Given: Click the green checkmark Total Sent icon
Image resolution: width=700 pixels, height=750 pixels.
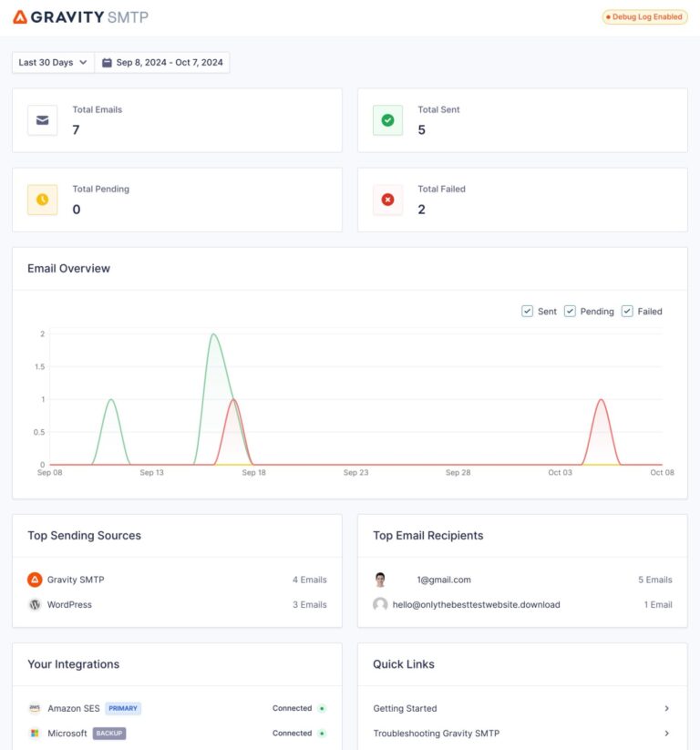Looking at the screenshot, I should point(387,120).
